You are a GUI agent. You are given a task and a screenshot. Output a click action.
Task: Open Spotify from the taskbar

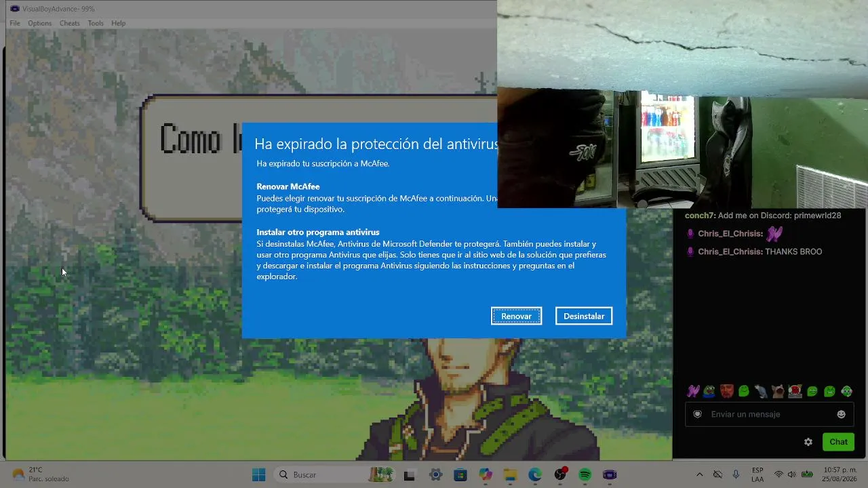click(x=585, y=474)
